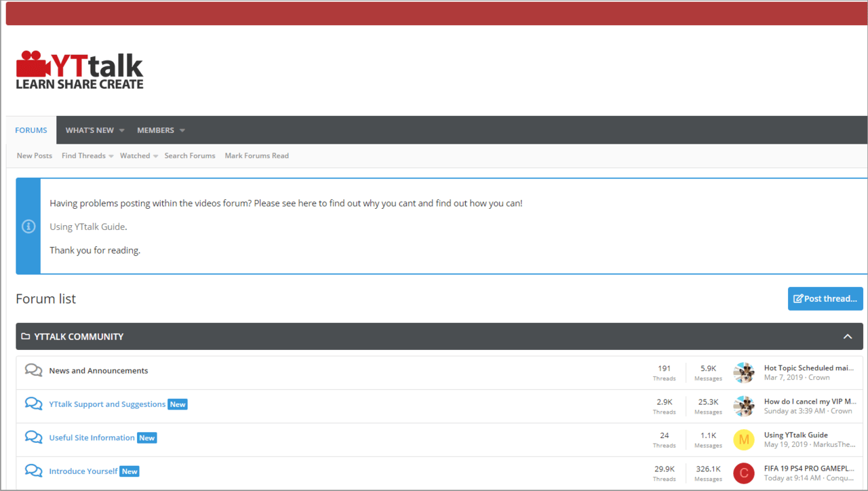Expand the Find Threads dropdown arrow
868x491 pixels.
[111, 156]
